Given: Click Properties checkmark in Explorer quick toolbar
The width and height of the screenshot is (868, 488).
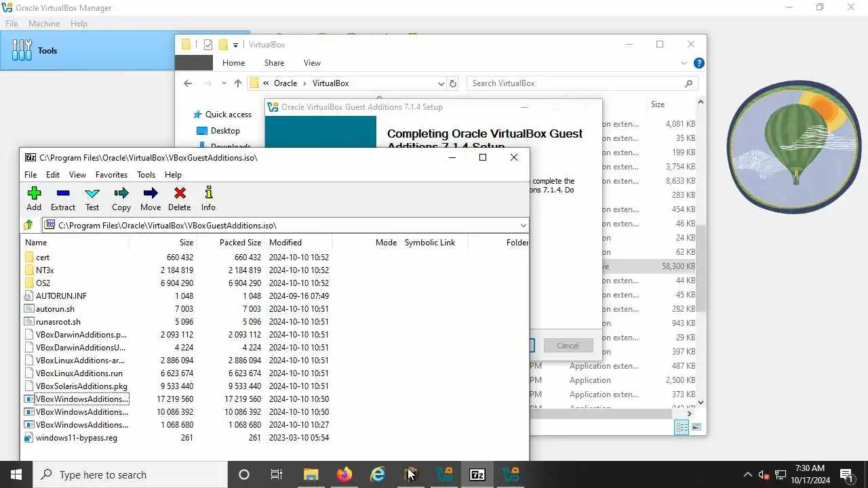Looking at the screenshot, I should pos(208,45).
